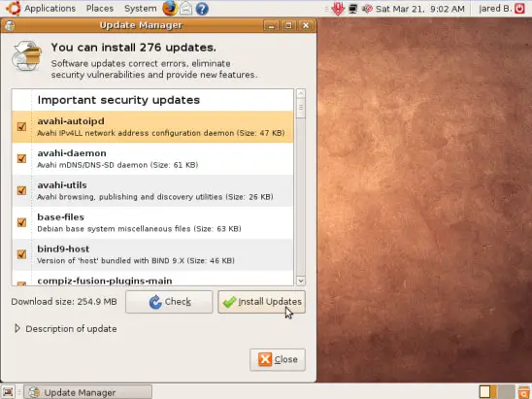
Task: Click the Jared B. user switcher
Action: pyautogui.click(x=495, y=9)
